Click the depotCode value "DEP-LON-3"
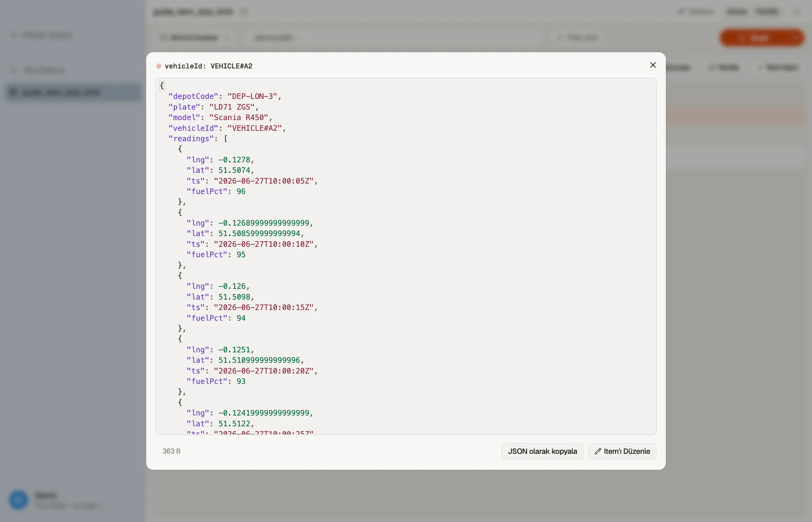The height and width of the screenshot is (522, 812). (252, 96)
